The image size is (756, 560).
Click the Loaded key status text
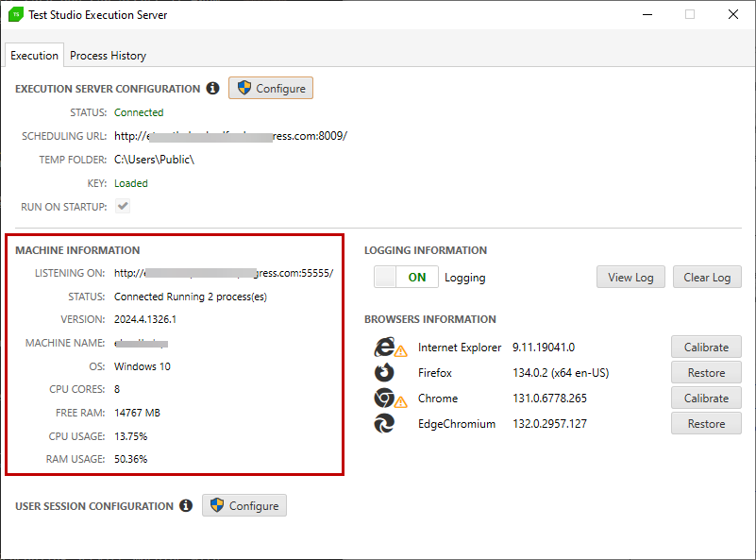(x=130, y=183)
